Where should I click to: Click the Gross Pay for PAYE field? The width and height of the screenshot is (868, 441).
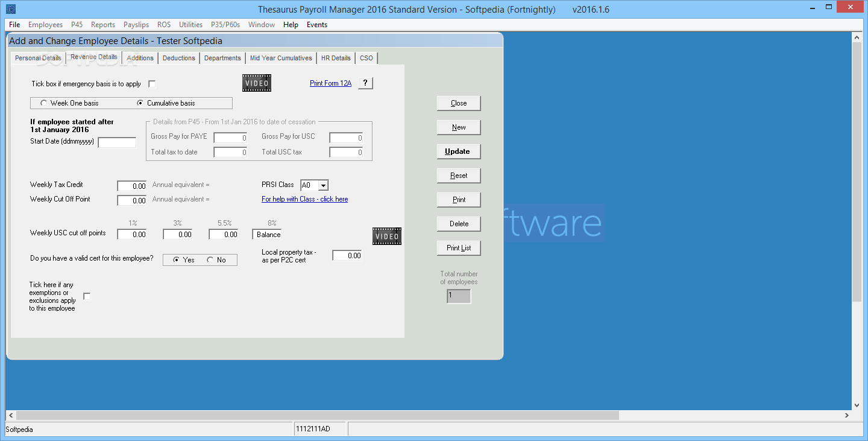click(230, 138)
